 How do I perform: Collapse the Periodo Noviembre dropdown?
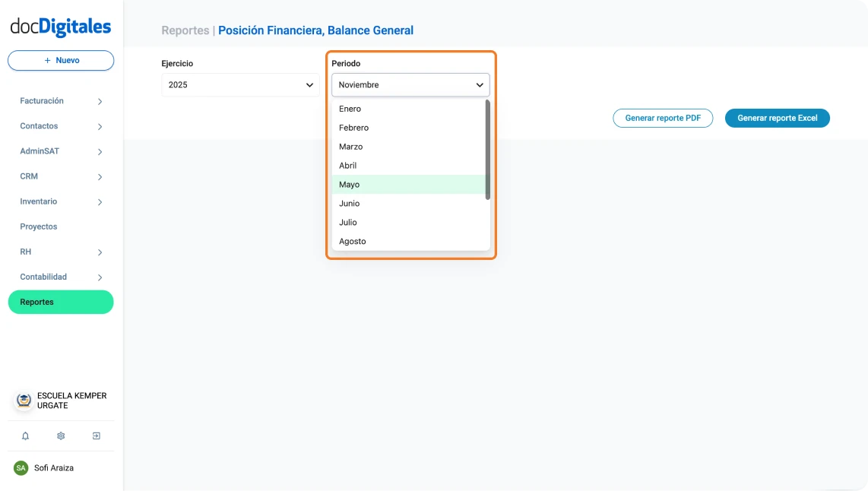pyautogui.click(x=410, y=85)
